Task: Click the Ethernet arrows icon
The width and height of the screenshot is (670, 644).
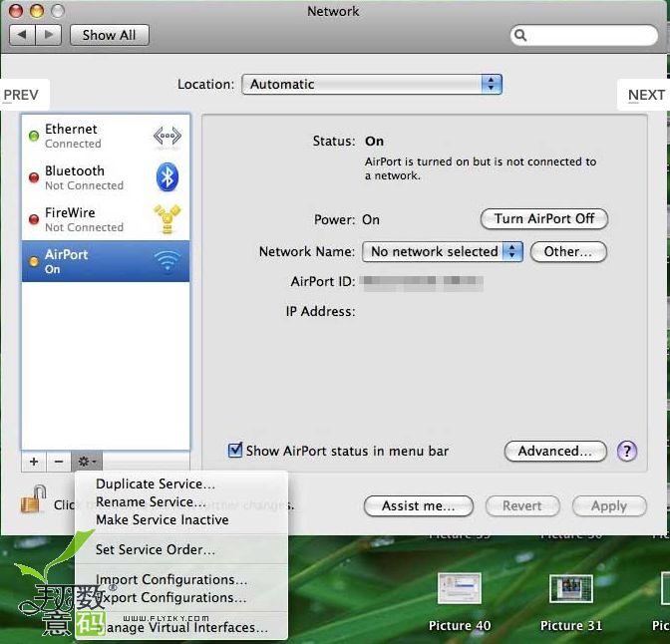Action: (x=167, y=137)
